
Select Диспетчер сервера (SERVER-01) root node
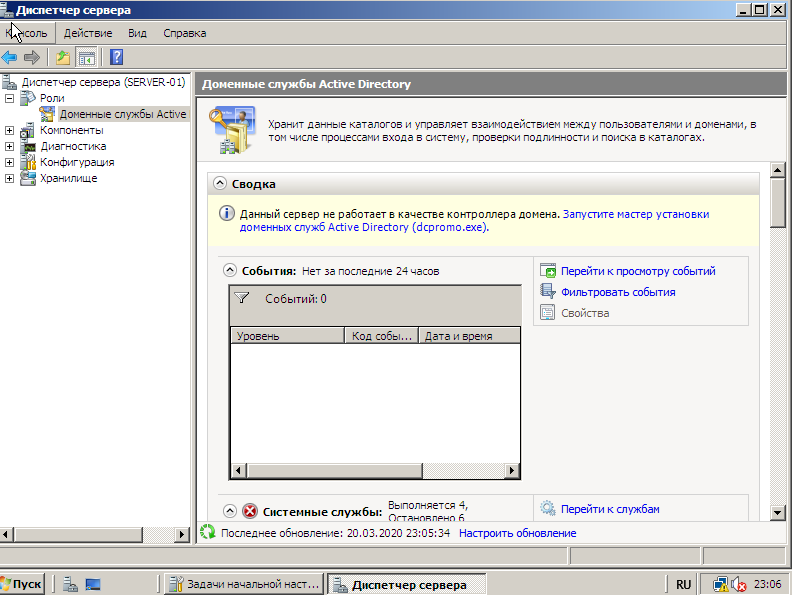[x=103, y=82]
